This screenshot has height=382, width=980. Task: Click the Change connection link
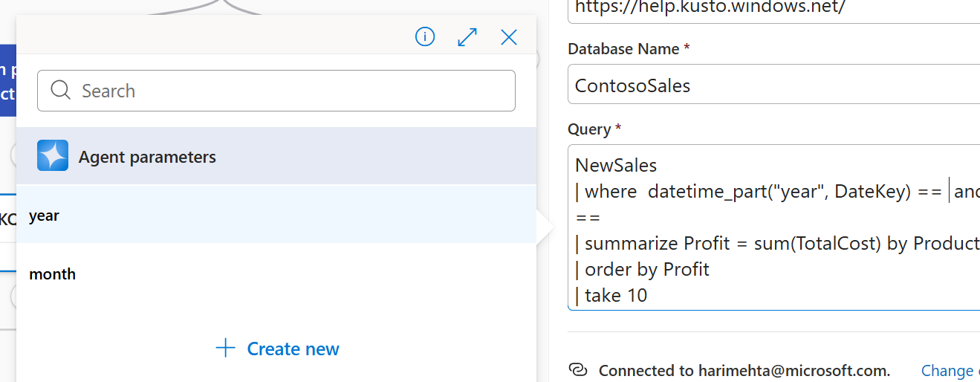click(x=950, y=370)
